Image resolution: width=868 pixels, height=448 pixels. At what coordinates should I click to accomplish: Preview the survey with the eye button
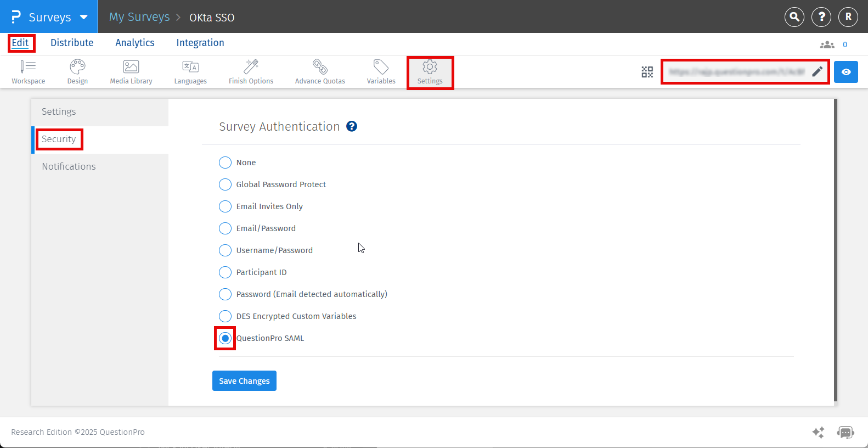tap(846, 72)
